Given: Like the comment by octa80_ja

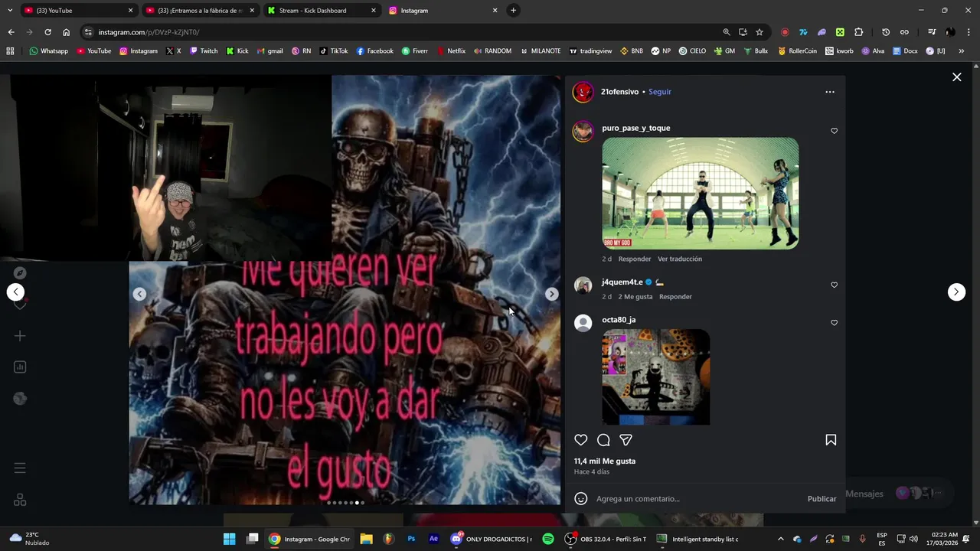Looking at the screenshot, I should tap(834, 323).
